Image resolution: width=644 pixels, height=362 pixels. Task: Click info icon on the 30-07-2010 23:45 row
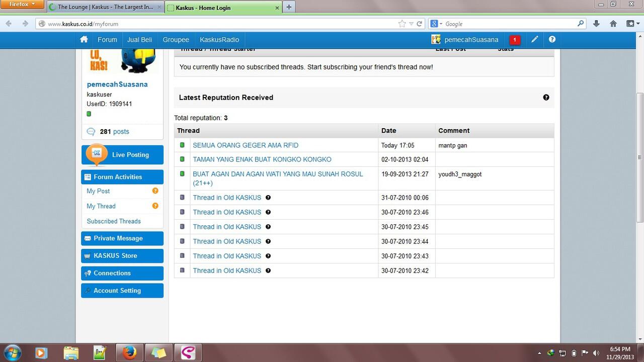tap(268, 227)
